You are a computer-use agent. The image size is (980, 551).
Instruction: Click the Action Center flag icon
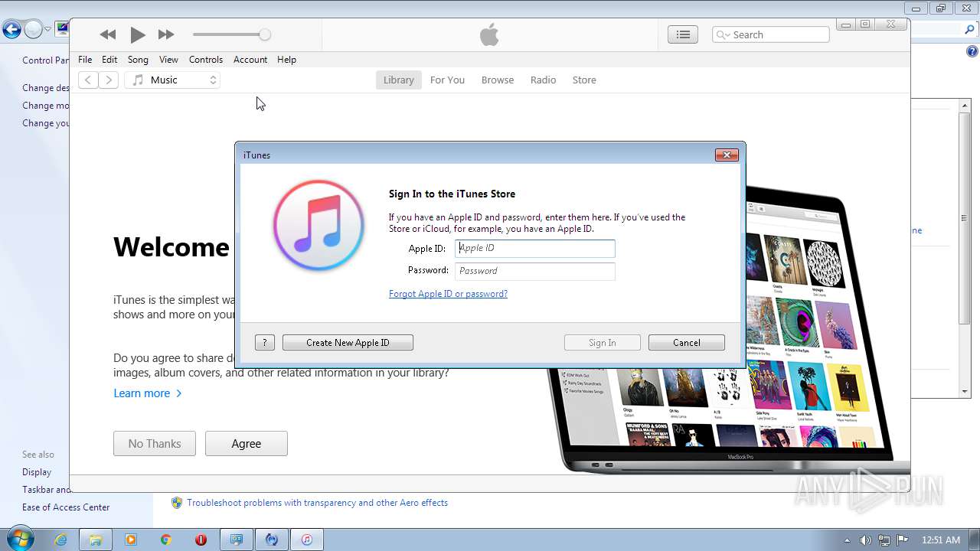902,540
